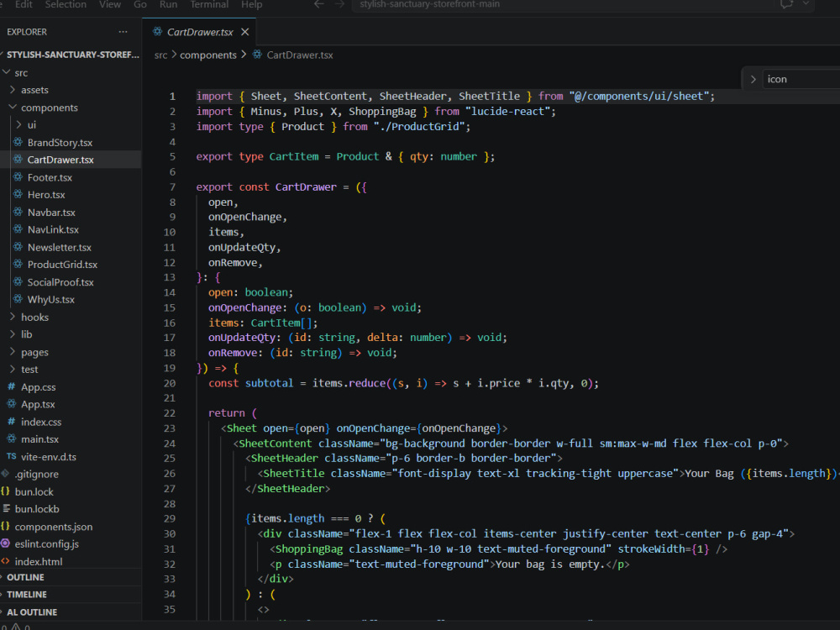This screenshot has height=630, width=840.
Task: Open the Edit menu
Action: click(24, 4)
